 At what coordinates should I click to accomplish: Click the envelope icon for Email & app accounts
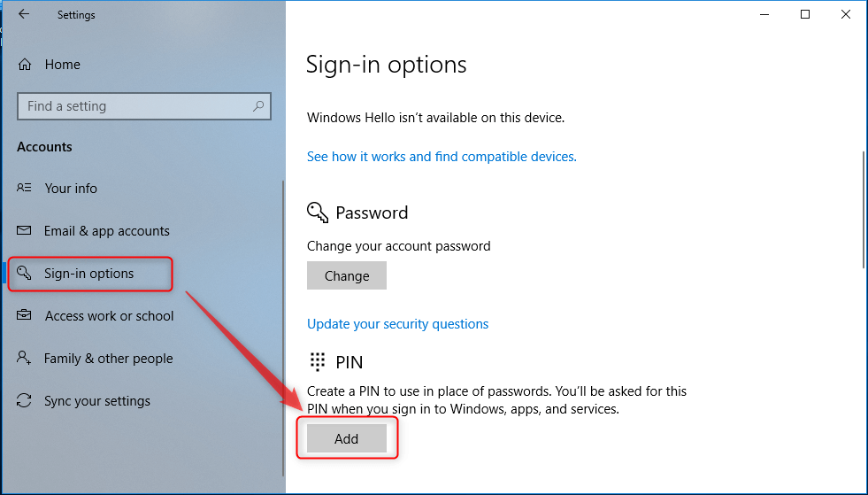24,230
